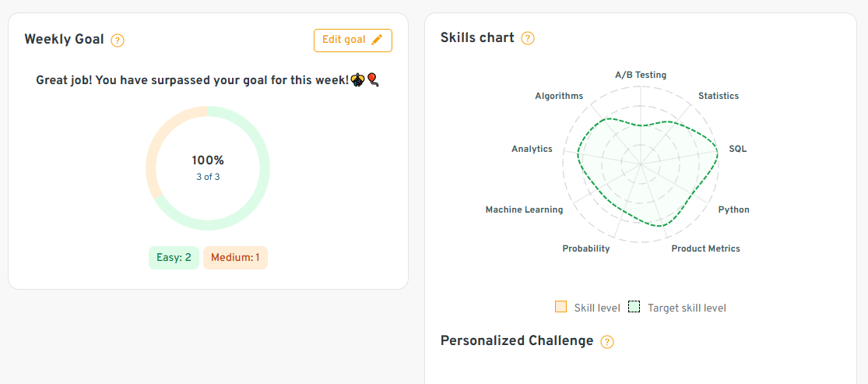868x384 pixels.
Task: Toggle the Target skill level legend box
Action: tap(634, 307)
